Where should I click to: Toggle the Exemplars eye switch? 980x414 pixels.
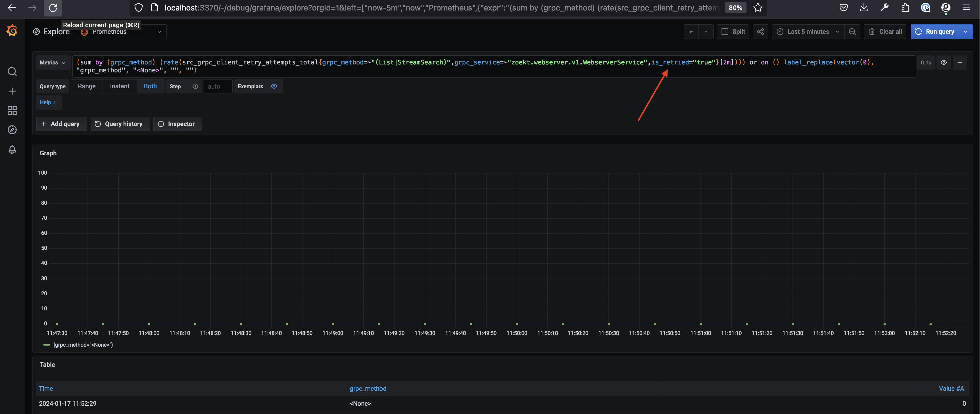tap(274, 86)
